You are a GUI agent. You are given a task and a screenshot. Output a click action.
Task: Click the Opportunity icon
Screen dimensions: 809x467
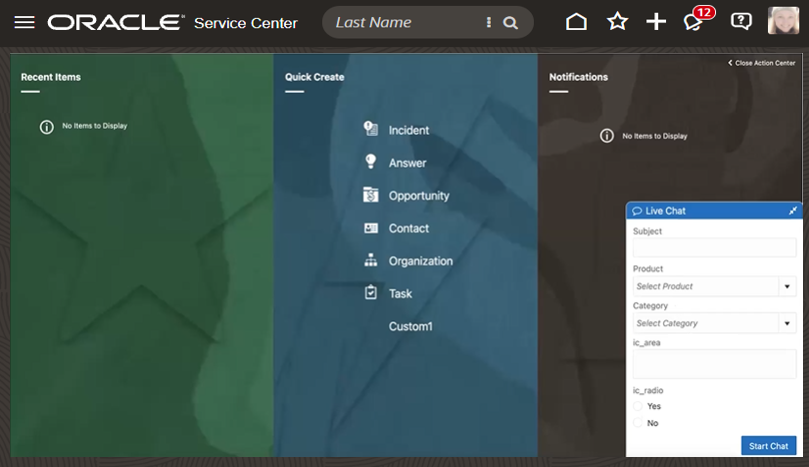370,195
